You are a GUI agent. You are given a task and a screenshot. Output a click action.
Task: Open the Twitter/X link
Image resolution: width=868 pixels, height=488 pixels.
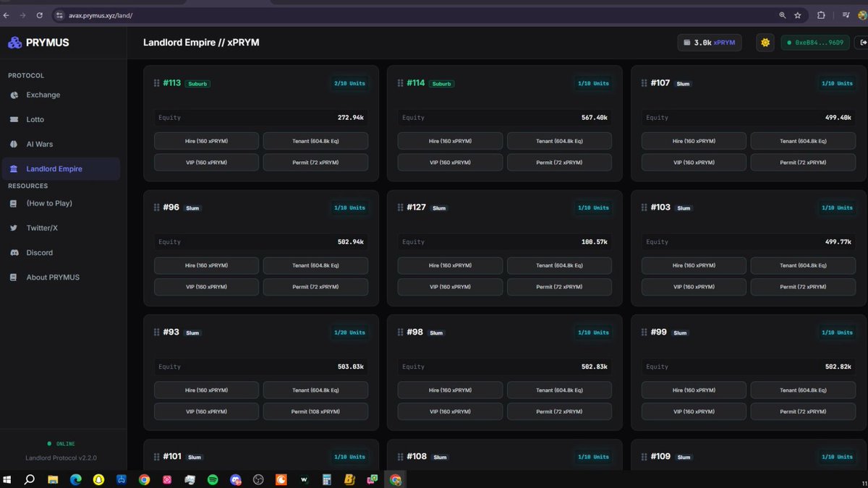pos(60,228)
